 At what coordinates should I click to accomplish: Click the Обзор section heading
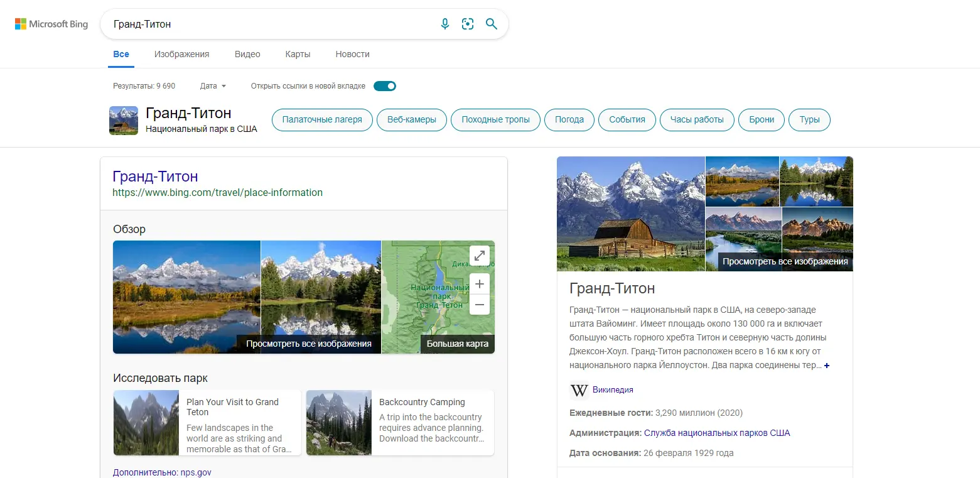[129, 229]
